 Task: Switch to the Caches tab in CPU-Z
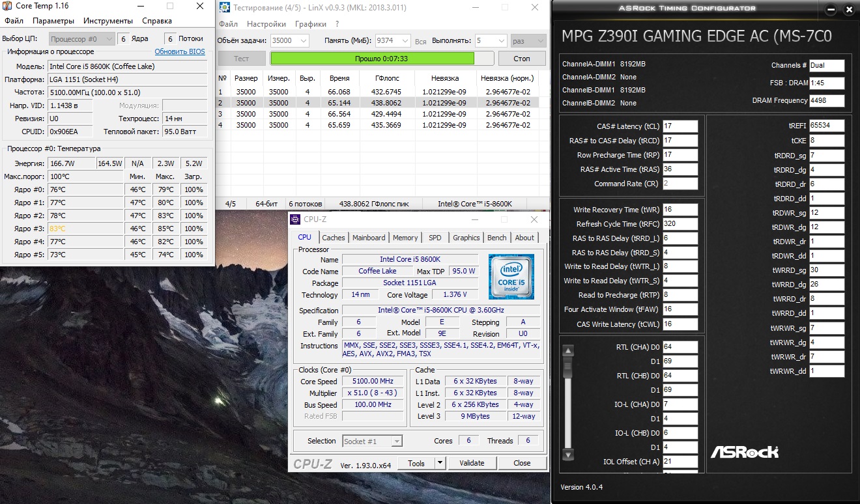(x=334, y=238)
